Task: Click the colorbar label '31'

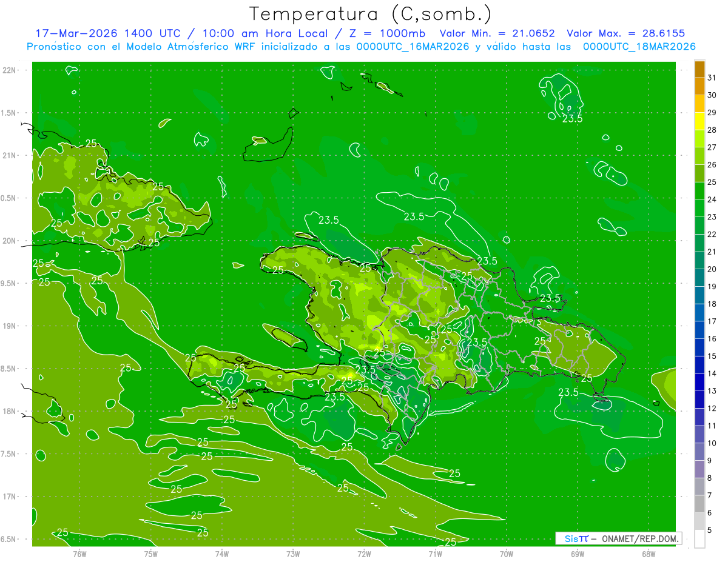Action: click(712, 78)
